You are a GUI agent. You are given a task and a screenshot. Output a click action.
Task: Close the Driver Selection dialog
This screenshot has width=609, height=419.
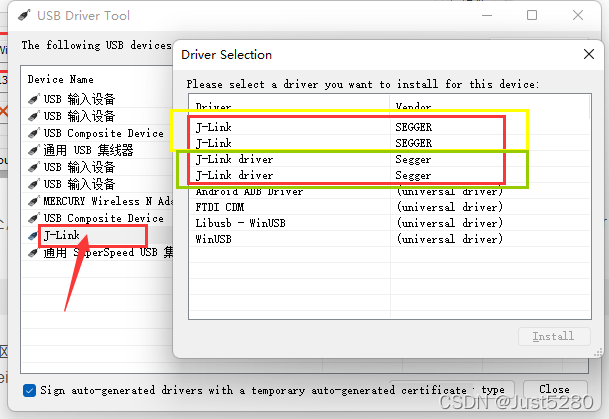pyautogui.click(x=589, y=54)
